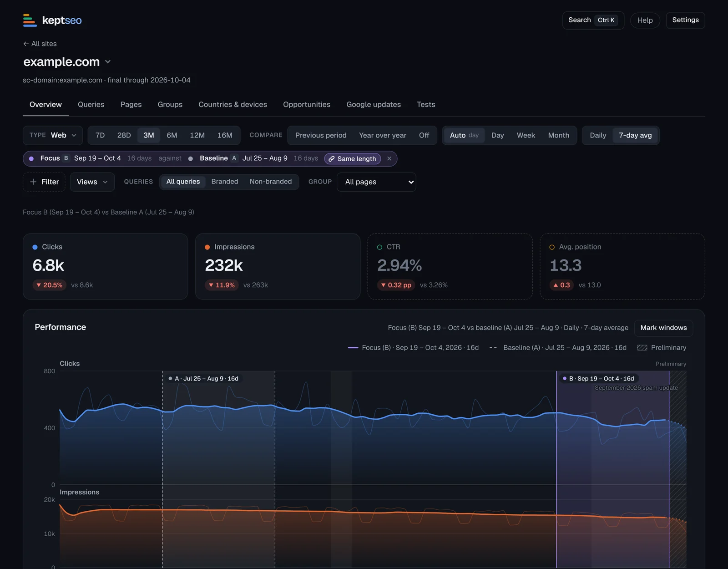This screenshot has width=728, height=569.
Task: Expand the Views dropdown
Action: pyautogui.click(x=92, y=182)
